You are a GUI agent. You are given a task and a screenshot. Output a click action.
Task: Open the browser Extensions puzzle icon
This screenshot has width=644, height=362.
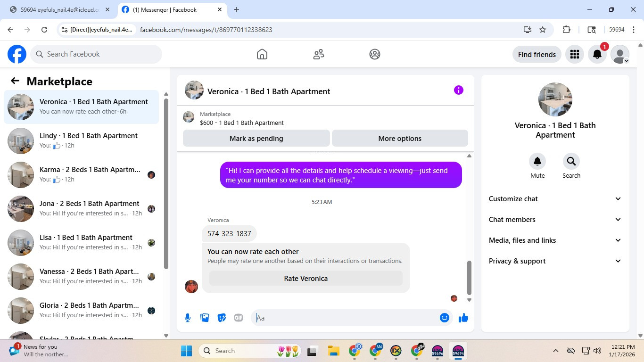(567, 30)
